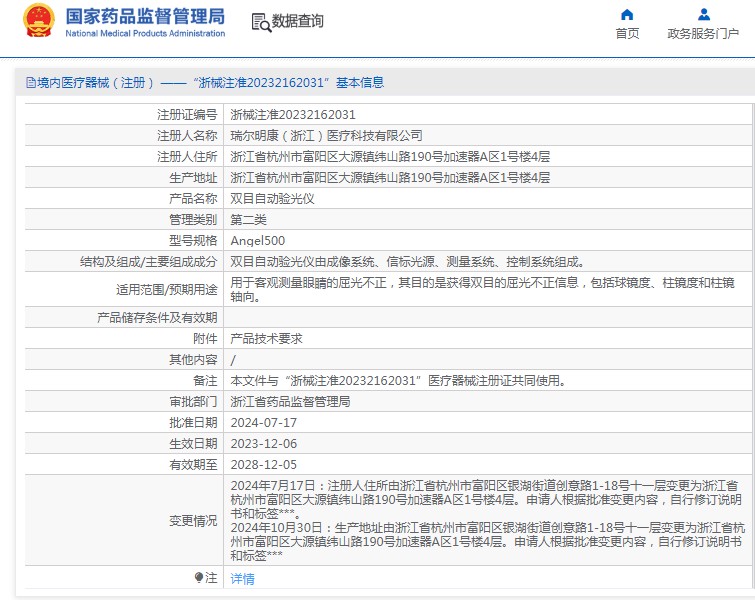Click model value Angel500
Screen dimensions: 755x600
click(x=258, y=241)
